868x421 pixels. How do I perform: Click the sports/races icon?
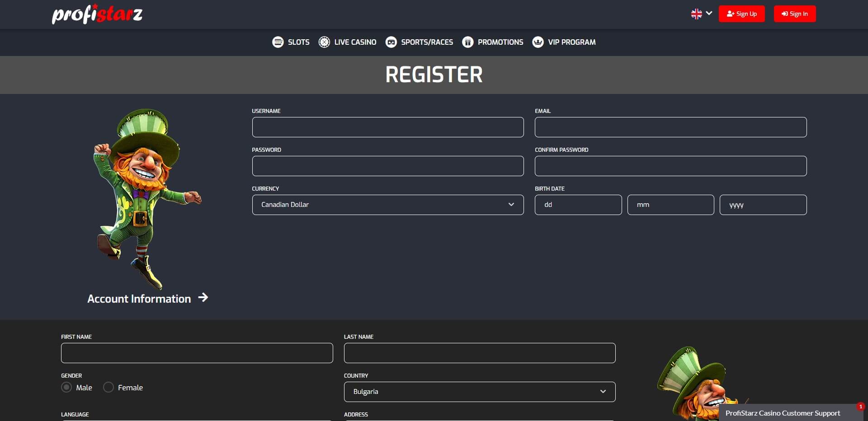[391, 42]
